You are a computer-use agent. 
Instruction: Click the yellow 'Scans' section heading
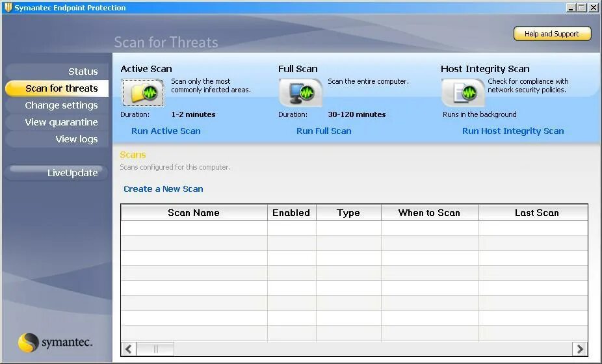click(133, 155)
